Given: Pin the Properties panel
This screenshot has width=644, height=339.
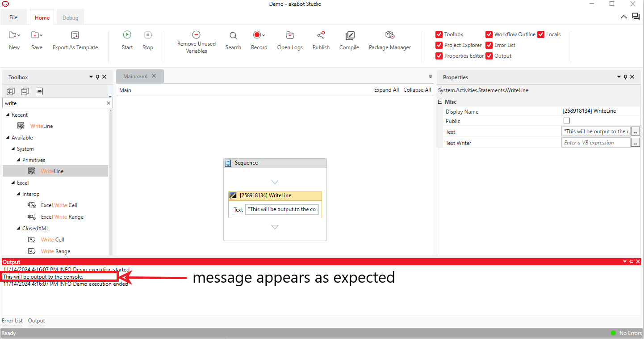Looking at the screenshot, I should [x=626, y=77].
